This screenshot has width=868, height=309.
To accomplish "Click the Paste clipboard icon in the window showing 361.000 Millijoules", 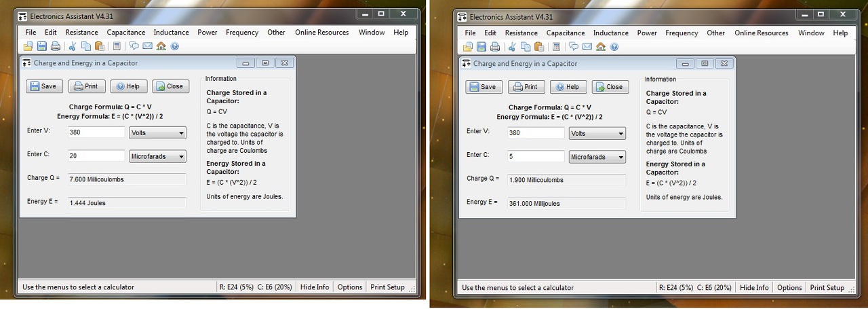I will pos(539,46).
